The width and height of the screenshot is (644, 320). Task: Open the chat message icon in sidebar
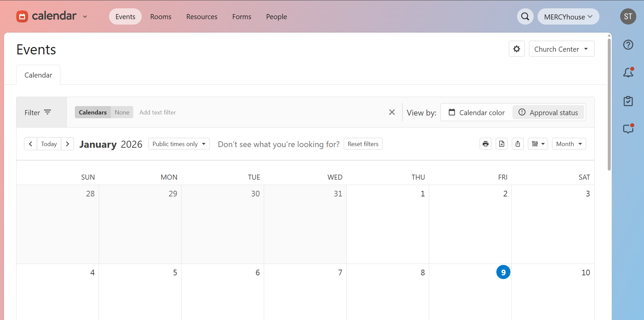pyautogui.click(x=628, y=129)
